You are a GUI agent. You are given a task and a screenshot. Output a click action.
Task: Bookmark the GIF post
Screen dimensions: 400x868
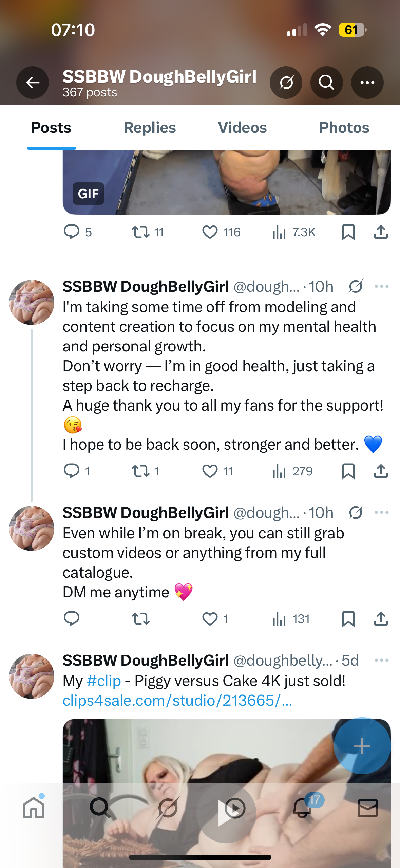point(348,232)
